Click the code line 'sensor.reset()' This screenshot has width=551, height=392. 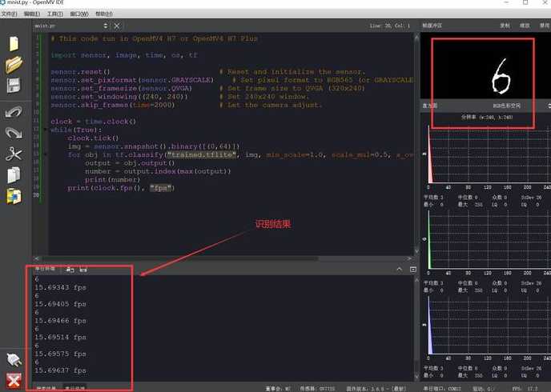point(80,71)
